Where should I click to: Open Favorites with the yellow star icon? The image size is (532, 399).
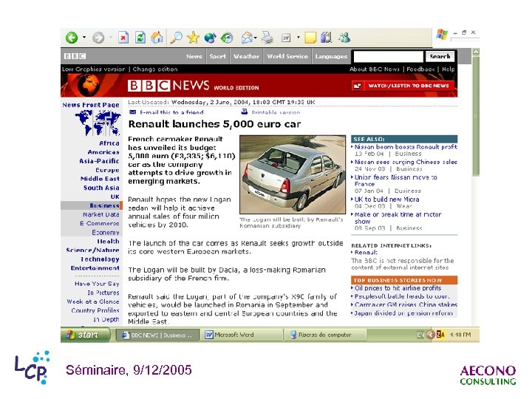[x=193, y=38]
